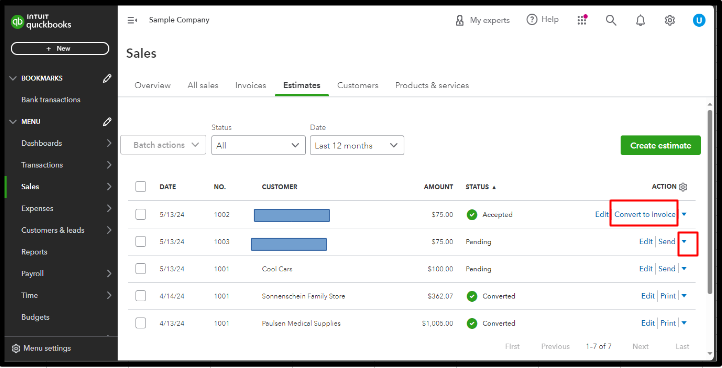Image resolution: width=722 pixels, height=368 pixels.
Task: Open the apps grid icon
Action: click(582, 20)
